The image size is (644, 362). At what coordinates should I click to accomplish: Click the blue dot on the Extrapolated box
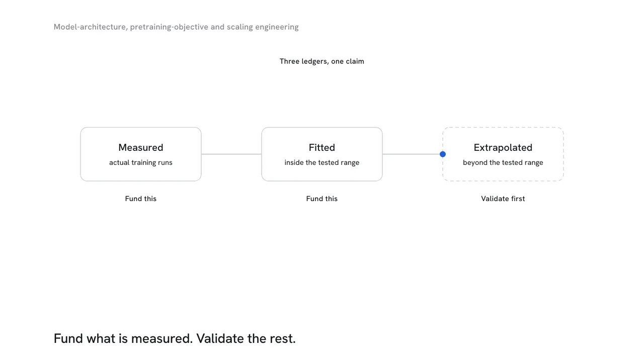pyautogui.click(x=443, y=154)
